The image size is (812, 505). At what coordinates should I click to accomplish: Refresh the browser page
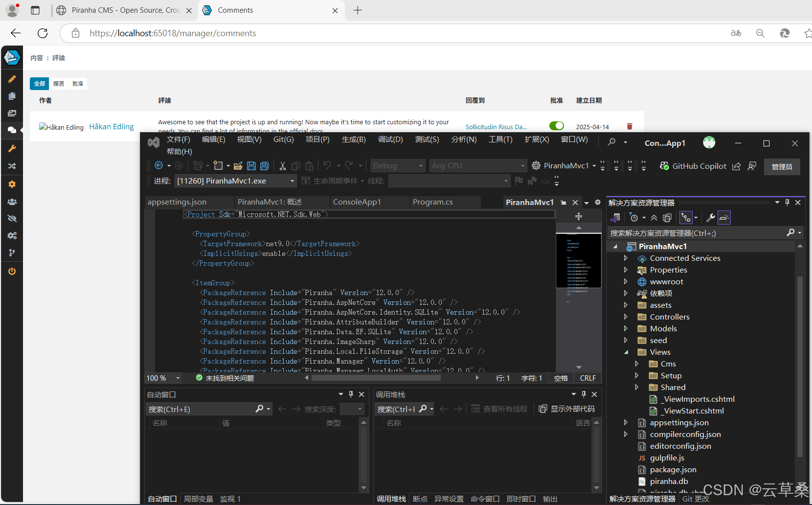click(43, 33)
